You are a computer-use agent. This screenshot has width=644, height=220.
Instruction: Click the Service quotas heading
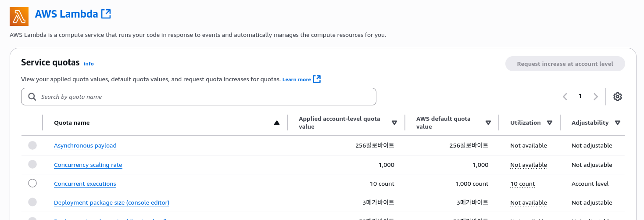point(50,62)
